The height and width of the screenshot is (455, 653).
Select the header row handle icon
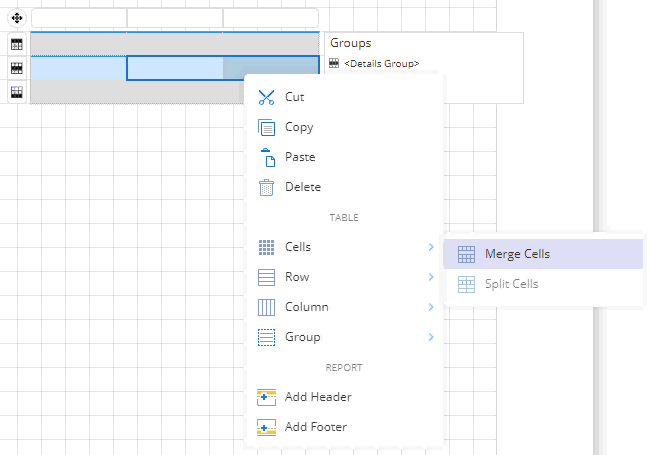click(17, 44)
